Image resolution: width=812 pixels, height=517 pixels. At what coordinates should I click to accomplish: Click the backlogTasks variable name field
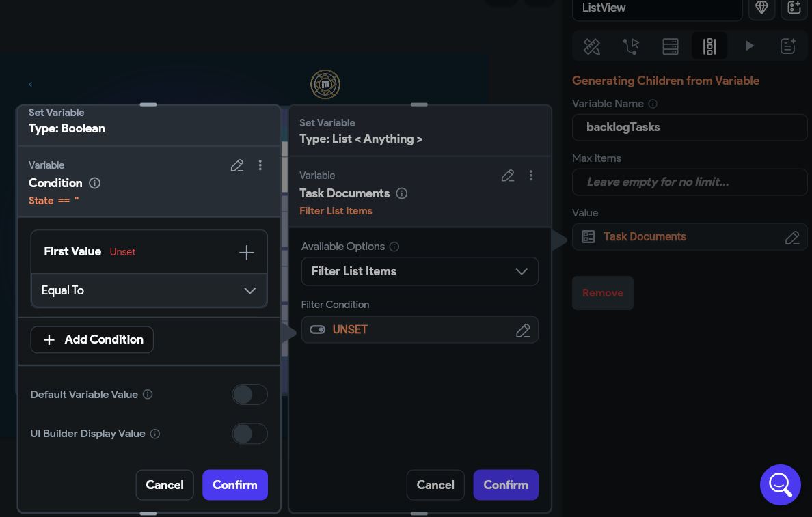tap(690, 127)
